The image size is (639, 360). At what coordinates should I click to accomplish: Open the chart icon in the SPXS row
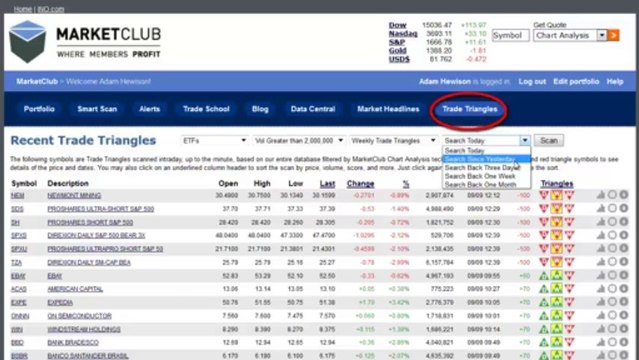[x=601, y=235]
